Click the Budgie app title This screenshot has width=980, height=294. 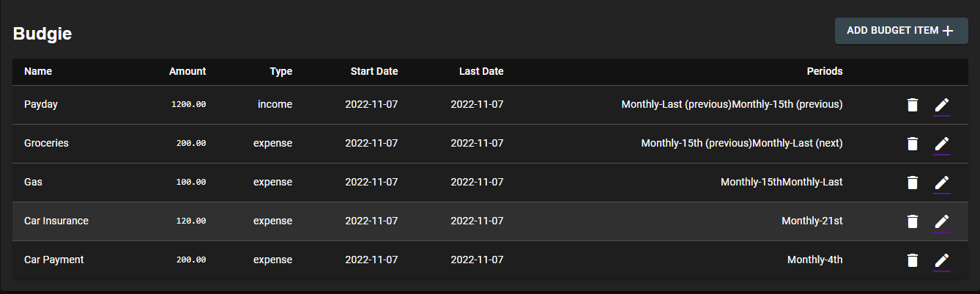pyautogui.click(x=42, y=34)
